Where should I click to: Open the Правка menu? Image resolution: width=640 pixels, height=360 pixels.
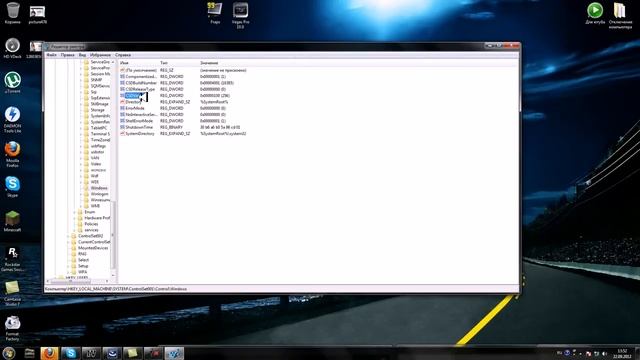point(67,55)
